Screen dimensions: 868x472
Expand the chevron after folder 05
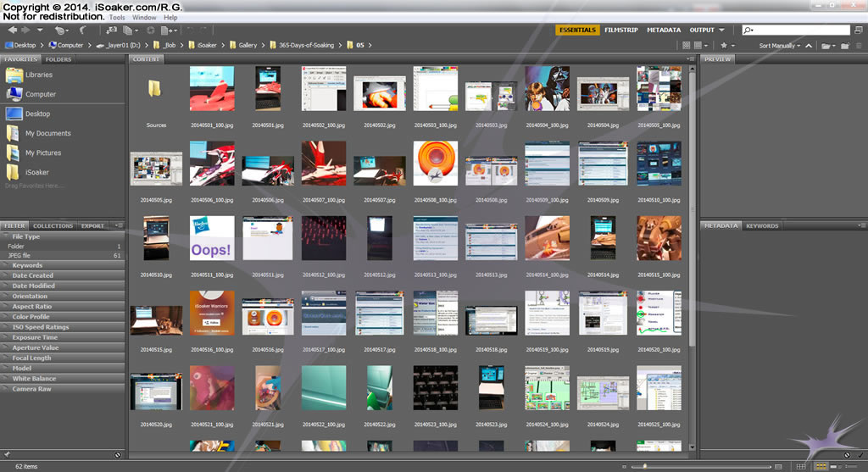tap(370, 46)
